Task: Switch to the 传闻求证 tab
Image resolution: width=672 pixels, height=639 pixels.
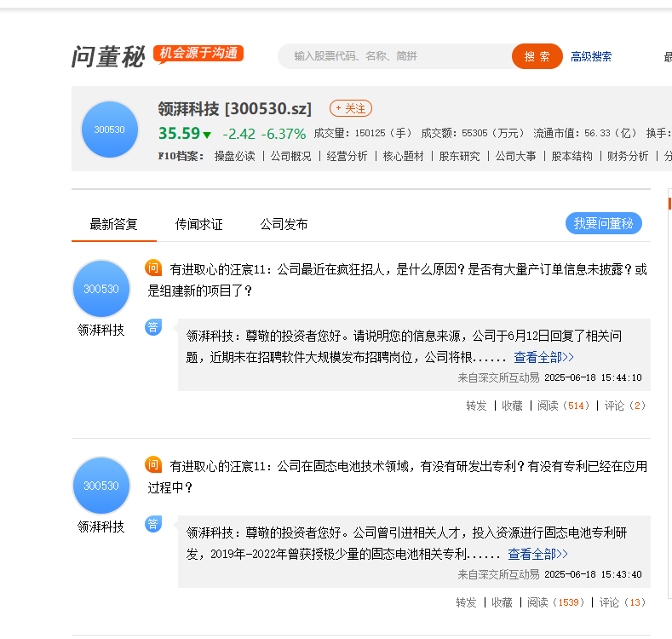Action: coord(198,224)
